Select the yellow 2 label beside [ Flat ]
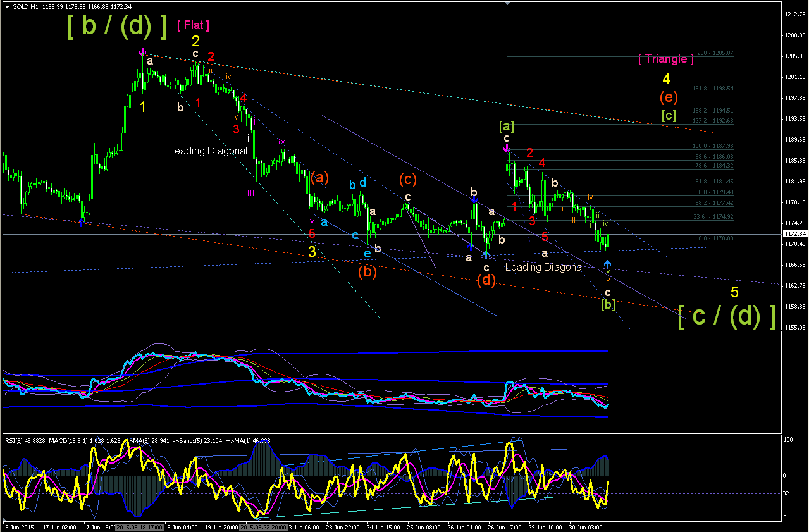 [196, 41]
